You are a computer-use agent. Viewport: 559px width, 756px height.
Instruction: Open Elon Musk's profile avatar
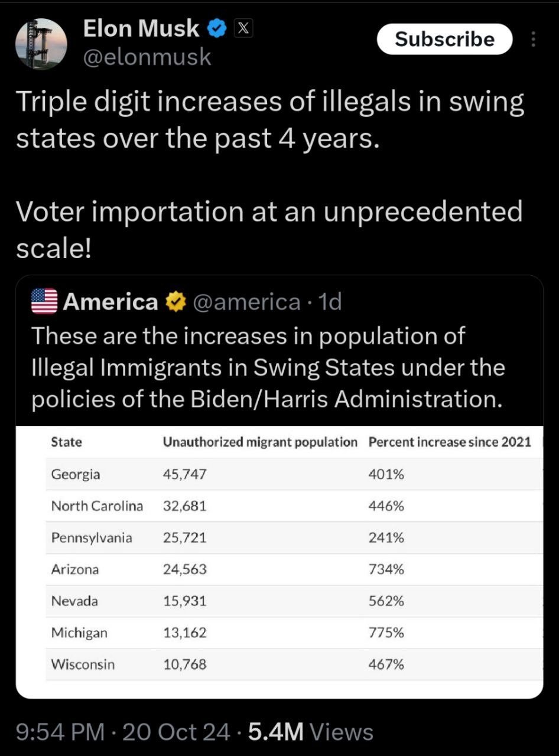click(41, 44)
